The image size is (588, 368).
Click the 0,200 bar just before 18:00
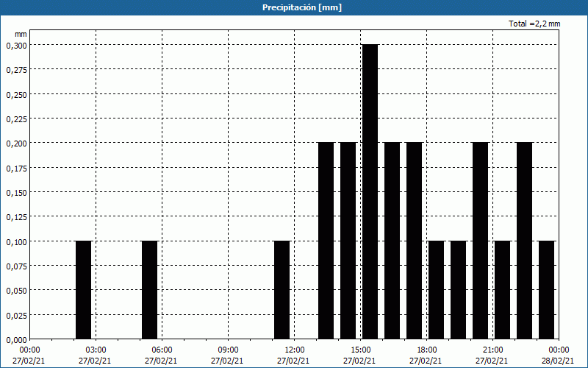coord(415,241)
